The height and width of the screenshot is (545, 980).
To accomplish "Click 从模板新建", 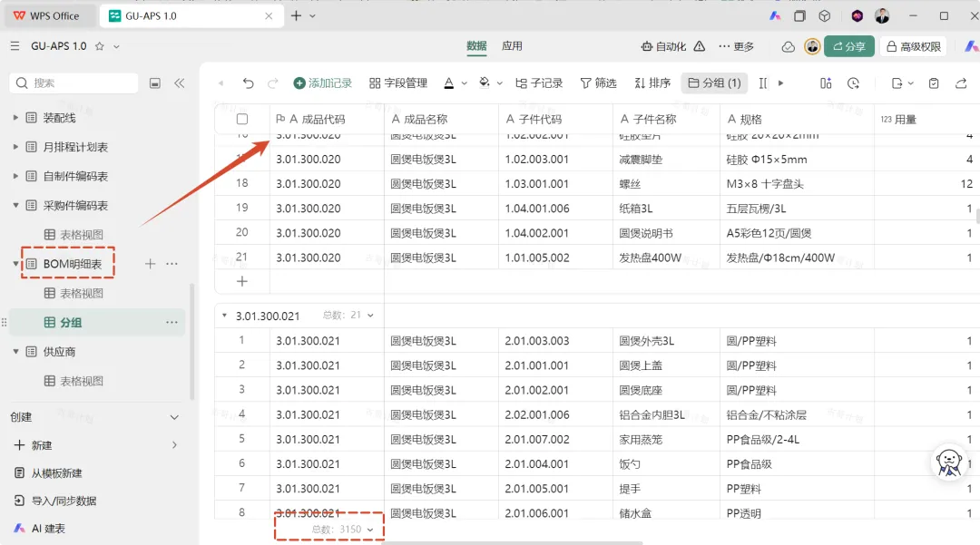I will pos(56,473).
